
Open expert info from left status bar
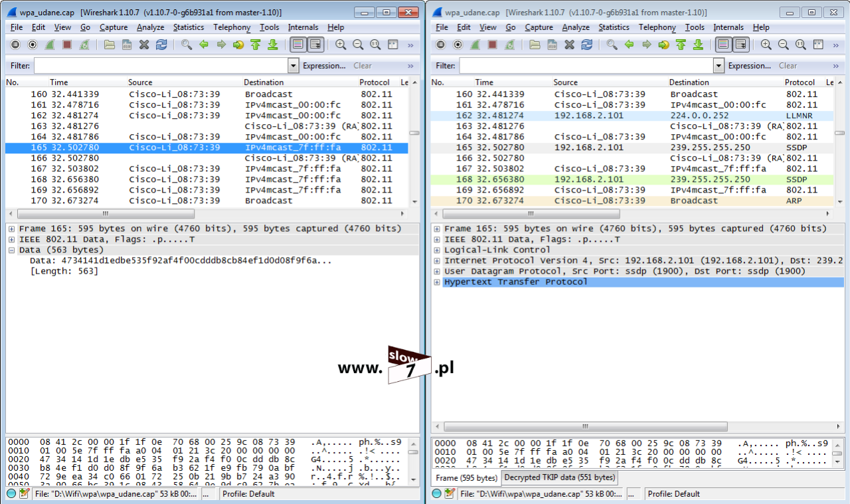[11, 493]
